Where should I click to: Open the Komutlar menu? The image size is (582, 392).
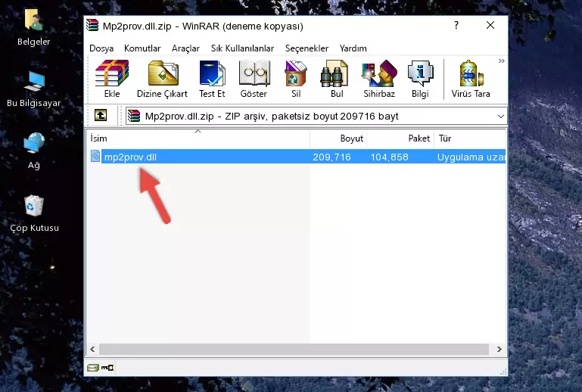142,48
